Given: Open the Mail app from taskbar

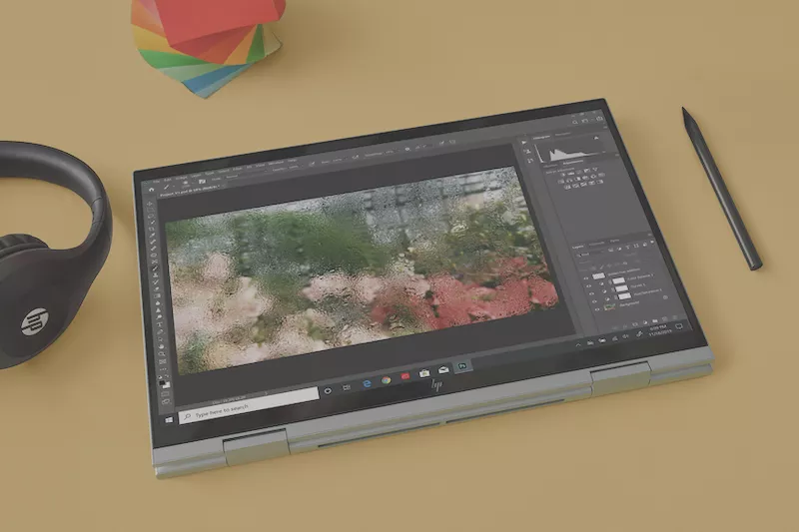Looking at the screenshot, I should (x=443, y=370).
